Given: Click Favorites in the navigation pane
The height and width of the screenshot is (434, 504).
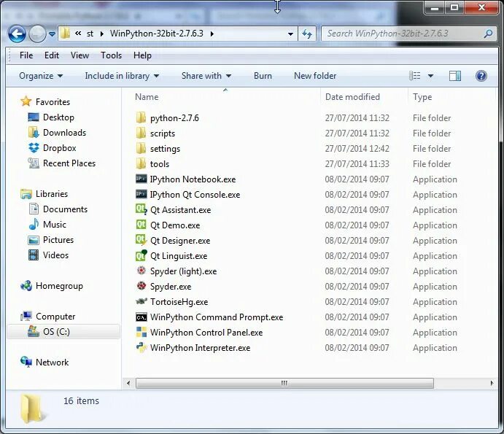Looking at the screenshot, I should (x=53, y=102).
